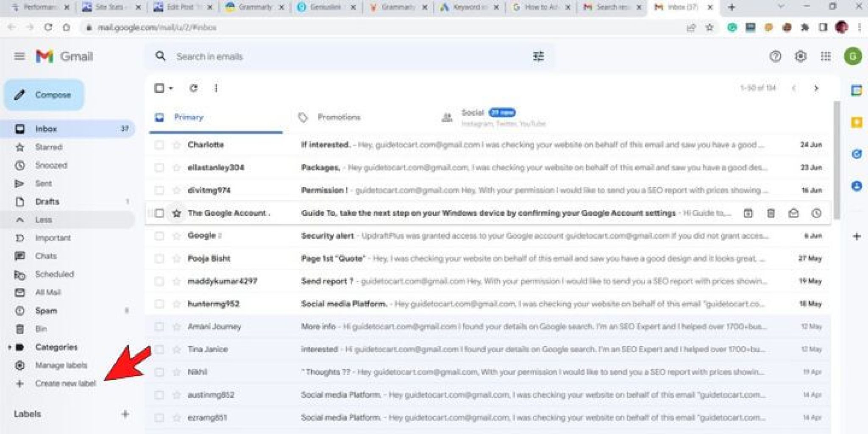Open Google Keep in the side panel

coord(857,122)
